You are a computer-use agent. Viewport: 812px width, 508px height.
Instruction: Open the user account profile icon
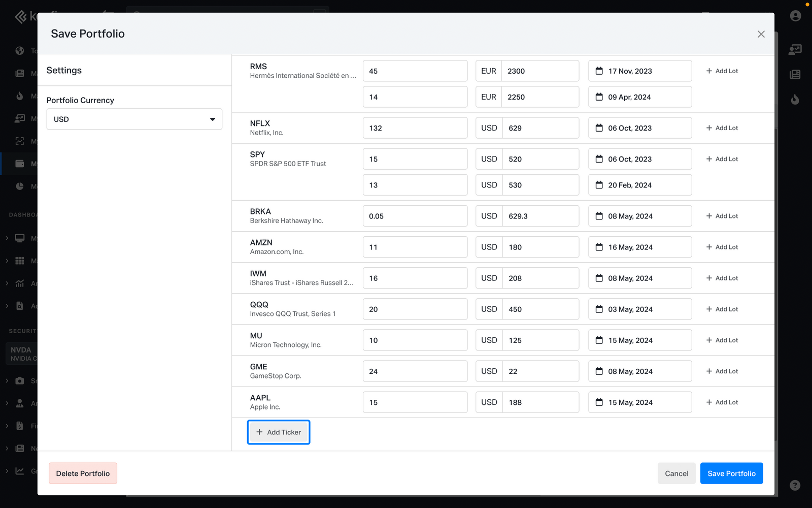(x=795, y=16)
